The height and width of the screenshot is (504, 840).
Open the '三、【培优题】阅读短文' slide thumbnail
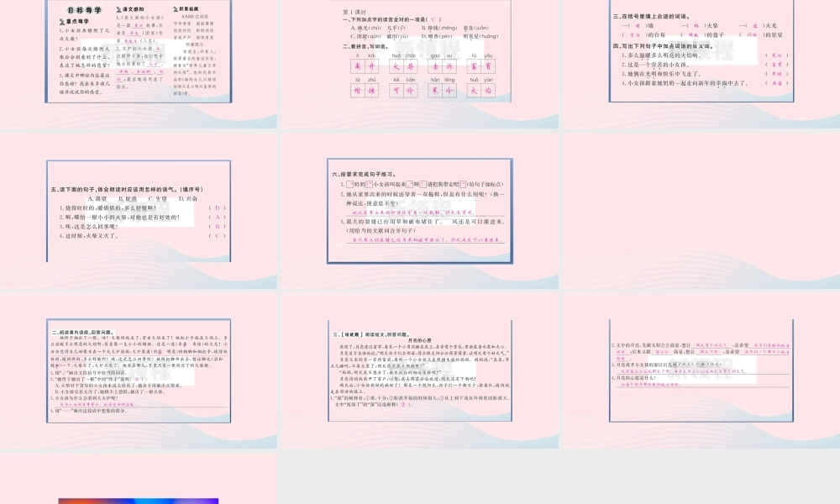(x=420, y=370)
